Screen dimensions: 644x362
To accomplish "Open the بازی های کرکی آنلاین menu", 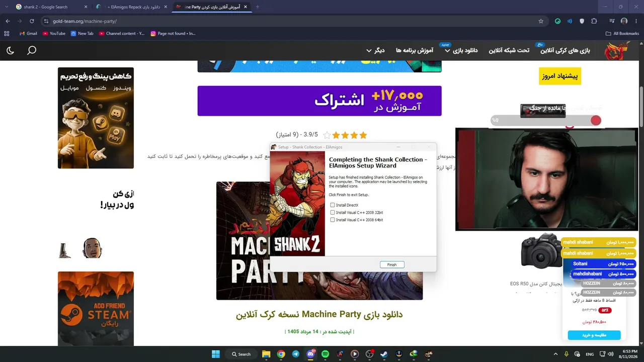I will 565,50.
